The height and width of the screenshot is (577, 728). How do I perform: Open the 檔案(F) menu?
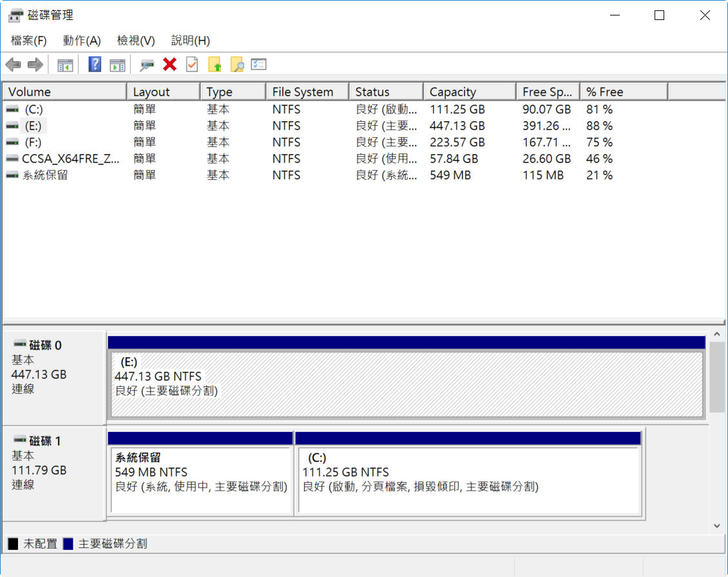pos(29,41)
